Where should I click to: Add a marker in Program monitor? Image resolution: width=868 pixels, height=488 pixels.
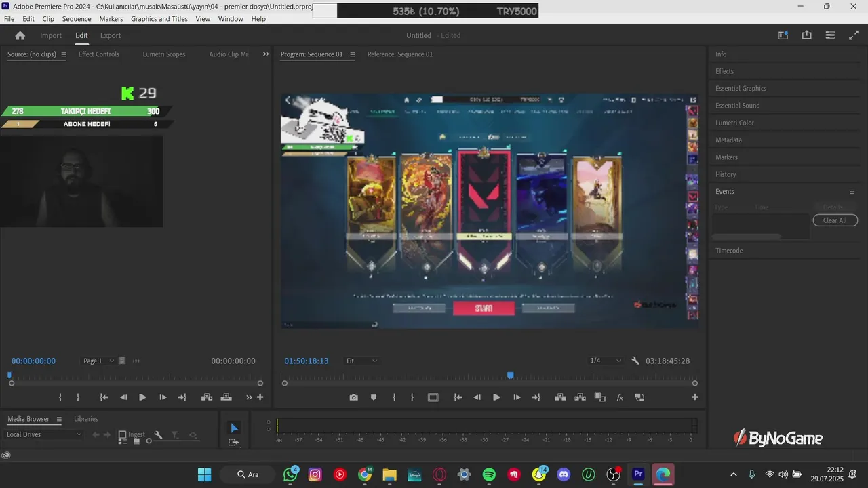tap(373, 397)
